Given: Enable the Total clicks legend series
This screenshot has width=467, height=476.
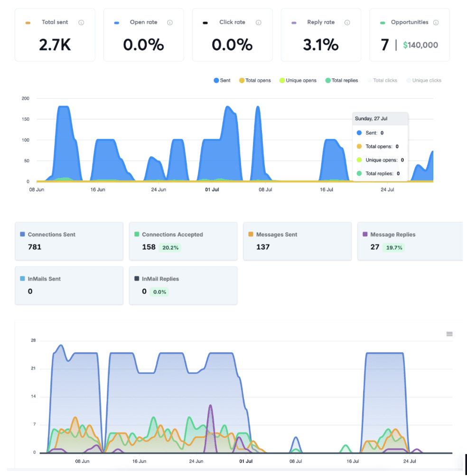Looking at the screenshot, I should coord(382,80).
